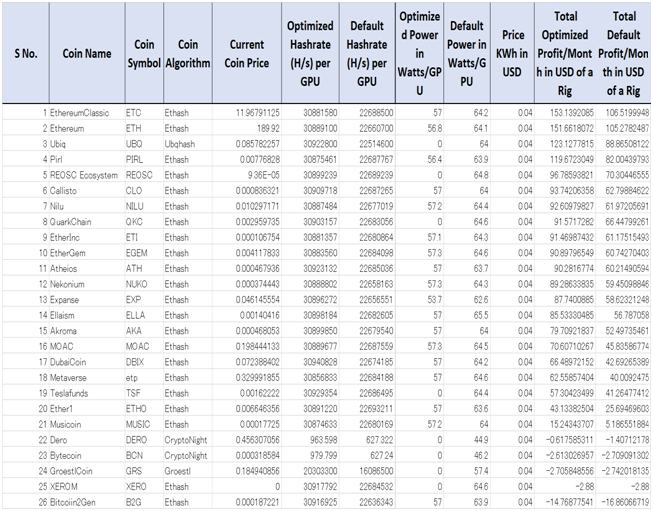This screenshot has width=653, height=511.
Task: Click 'Total Default Profit/Month' header cell
Action: point(623,53)
